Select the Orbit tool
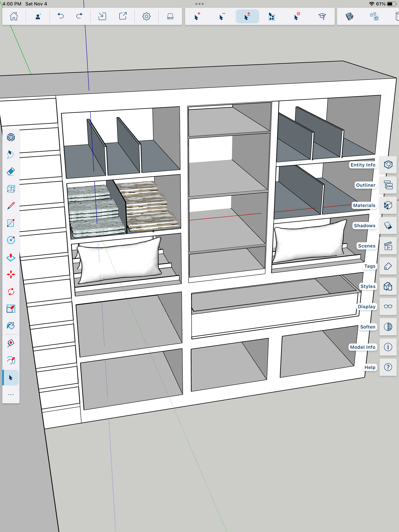This screenshot has width=399, height=532. 11,360
